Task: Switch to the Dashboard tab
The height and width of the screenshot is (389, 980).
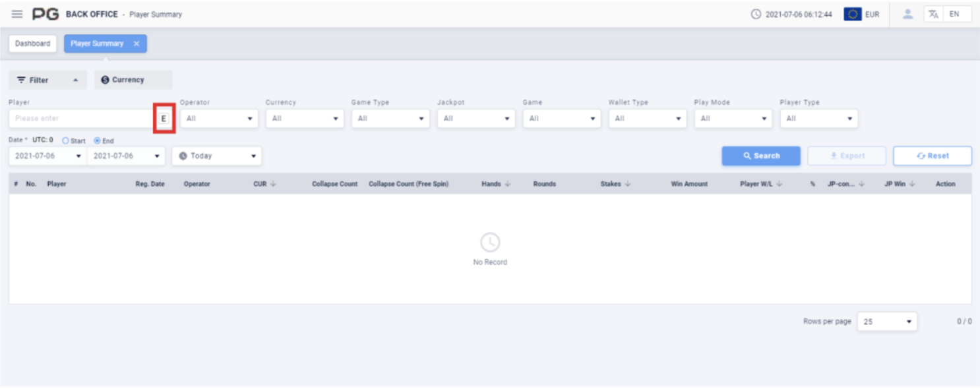Action: coord(33,44)
